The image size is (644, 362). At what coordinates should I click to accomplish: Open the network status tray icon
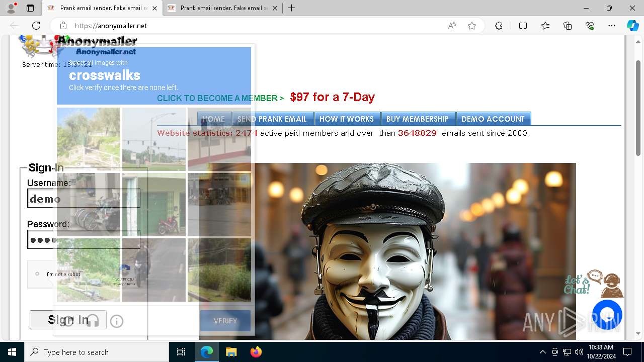click(567, 352)
